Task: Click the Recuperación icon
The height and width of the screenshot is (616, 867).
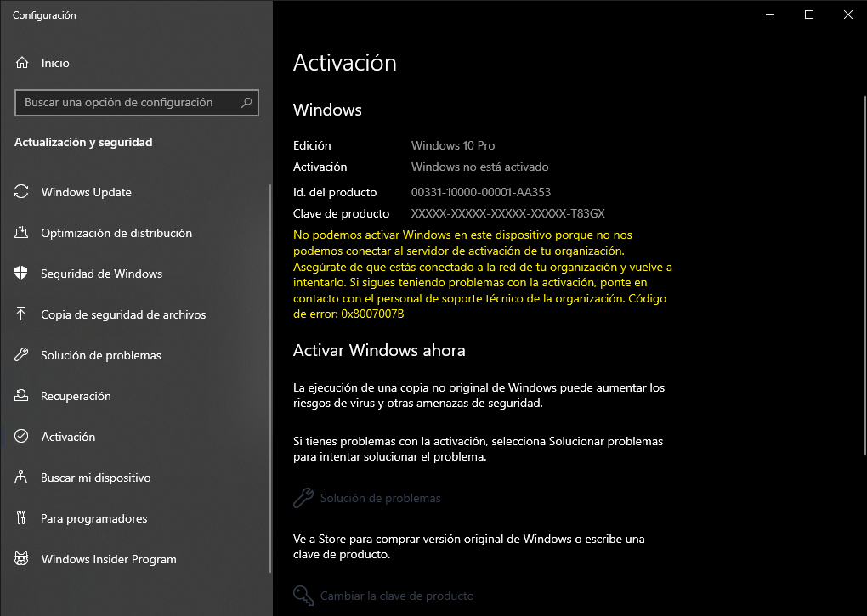Action: 21,396
